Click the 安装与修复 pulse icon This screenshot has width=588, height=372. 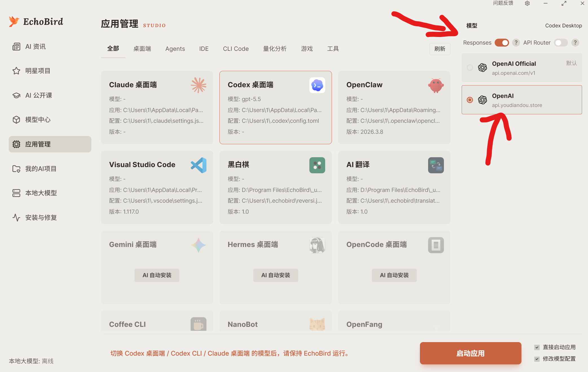[16, 218]
